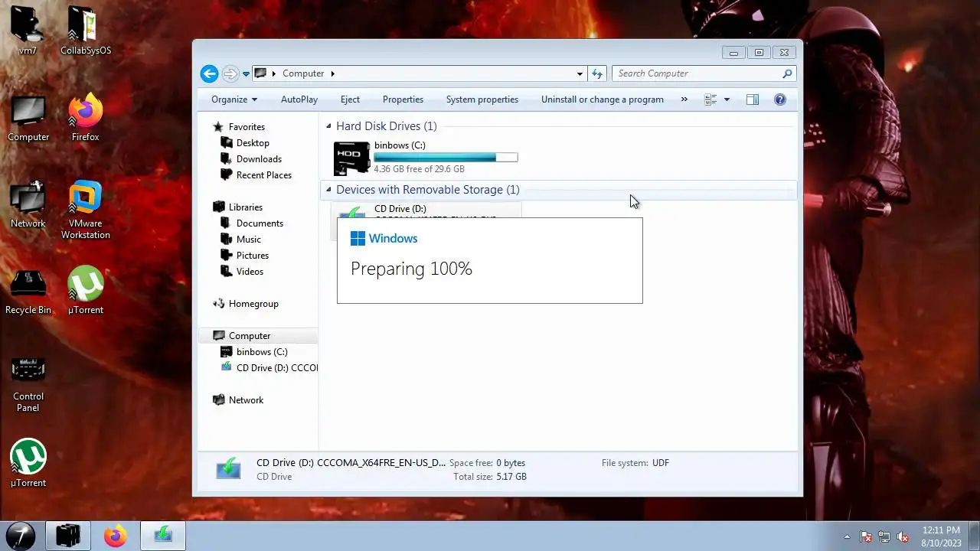Open the Organize dropdown menu
This screenshot has width=980, height=551.
234,99
